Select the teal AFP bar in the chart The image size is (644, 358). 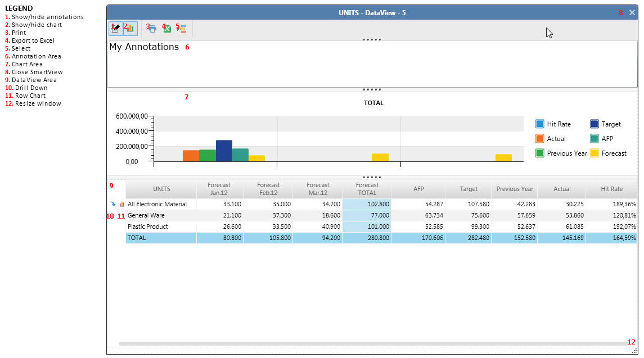(240, 155)
